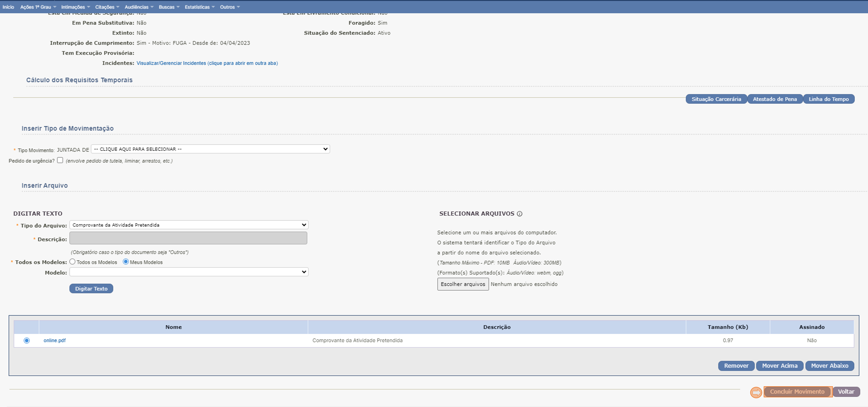Click the Digitar Texto button

91,288
